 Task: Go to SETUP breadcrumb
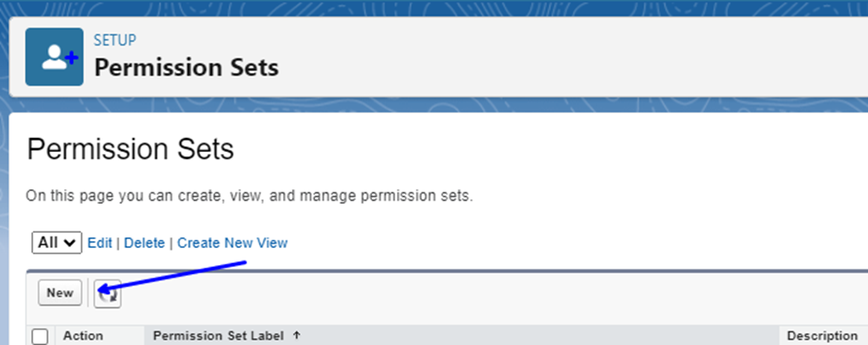point(115,40)
